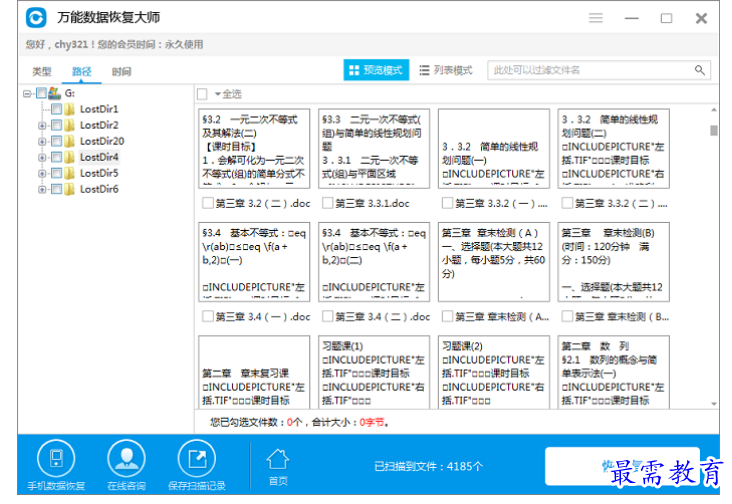Expand the LostDir20 tree node
Image resolution: width=732 pixels, height=504 pixels.
[42, 141]
